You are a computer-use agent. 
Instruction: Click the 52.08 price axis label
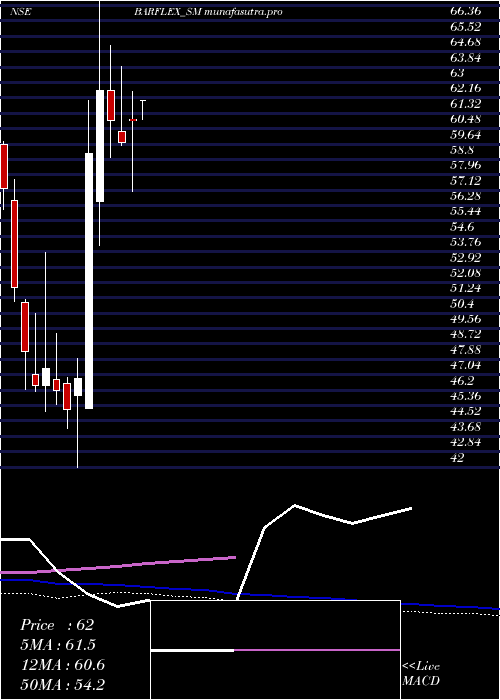point(466,273)
